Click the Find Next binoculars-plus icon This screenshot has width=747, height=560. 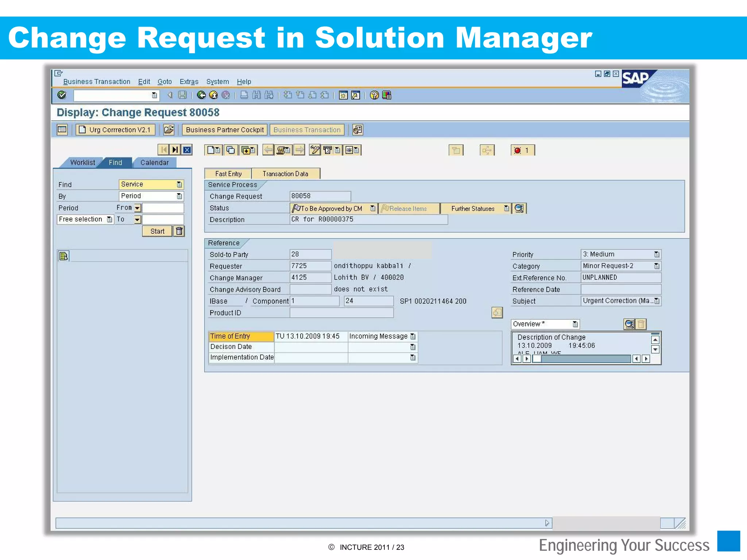(269, 95)
